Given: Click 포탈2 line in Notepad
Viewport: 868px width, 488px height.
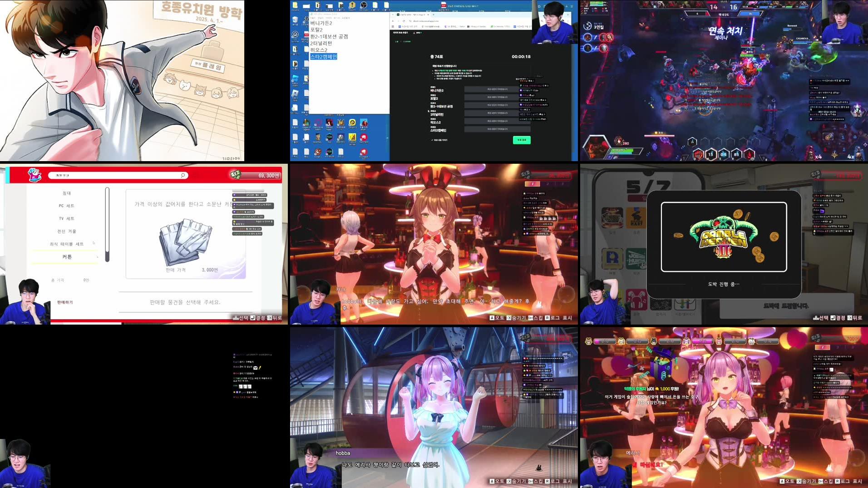Looking at the screenshot, I should [316, 30].
